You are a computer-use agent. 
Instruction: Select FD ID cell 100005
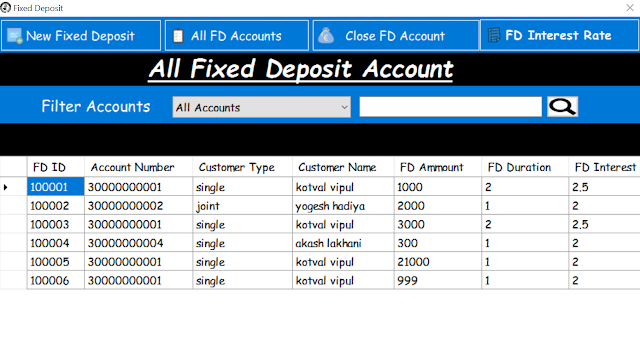[56, 262]
